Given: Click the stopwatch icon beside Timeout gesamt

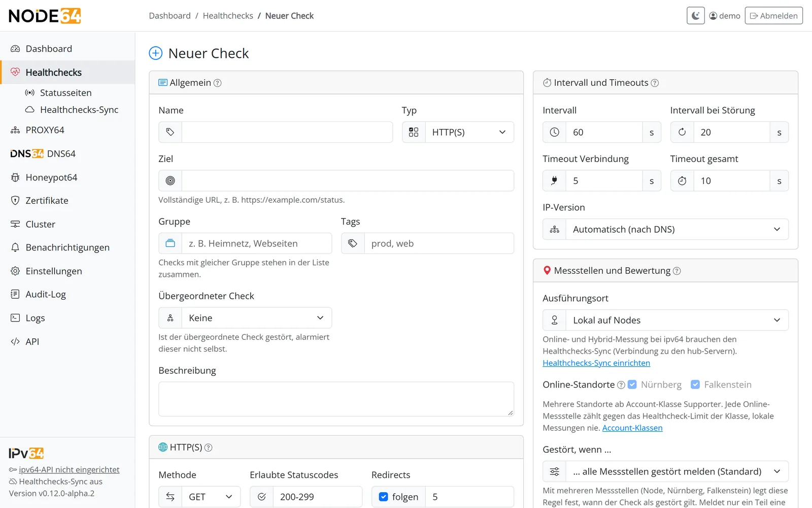Looking at the screenshot, I should click(682, 181).
